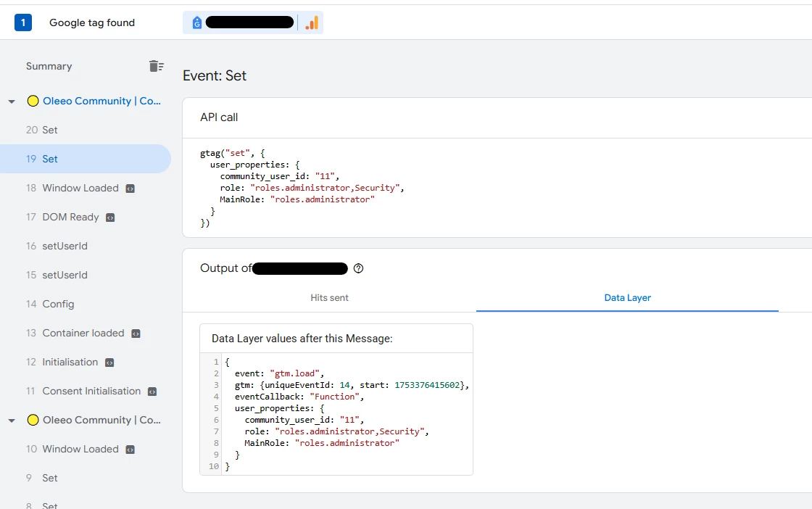
Task: Click yellow circle of first Oleeo Community page
Action: (33, 101)
